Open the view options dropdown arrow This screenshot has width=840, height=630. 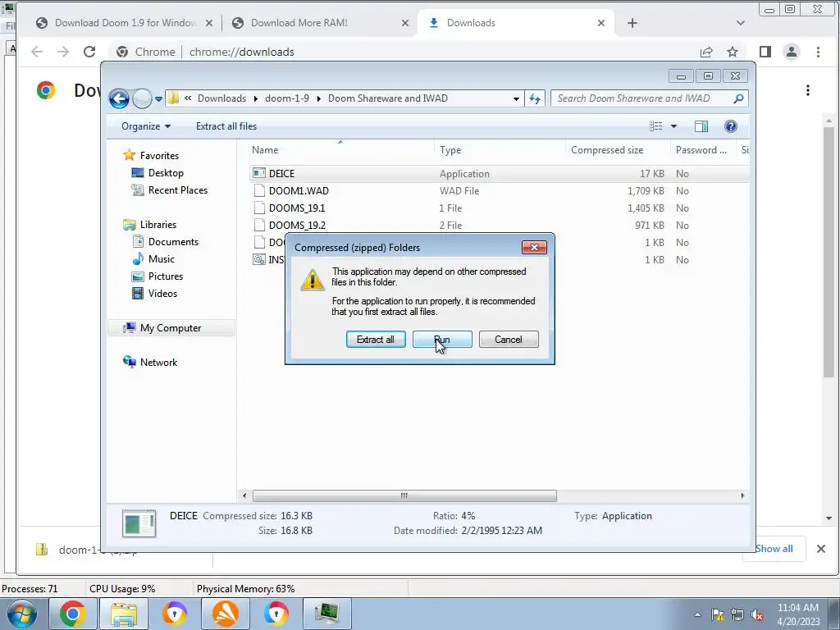coord(674,126)
